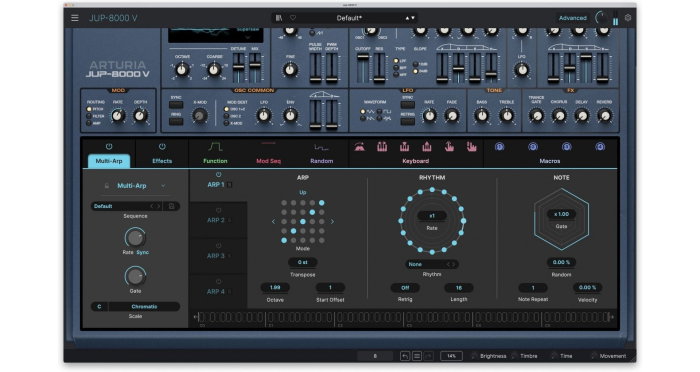Click the first Macros knob icon
Viewport: 700px width, 372px height.
click(x=500, y=146)
